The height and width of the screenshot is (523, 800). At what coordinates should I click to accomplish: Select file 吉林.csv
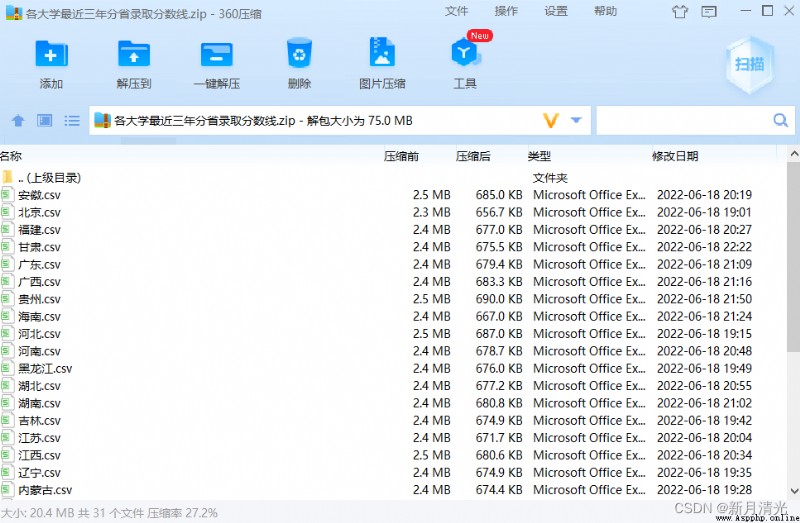click(x=393, y=420)
